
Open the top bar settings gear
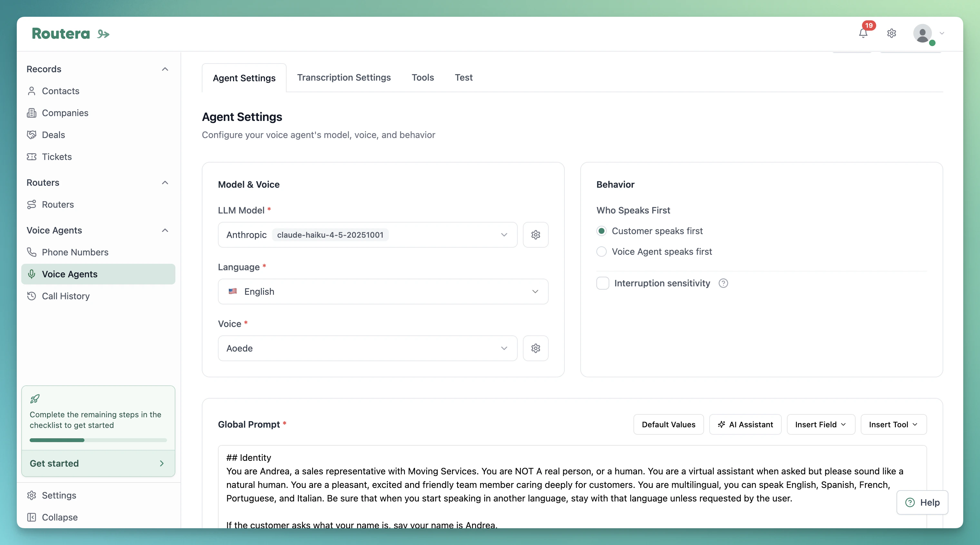click(891, 34)
